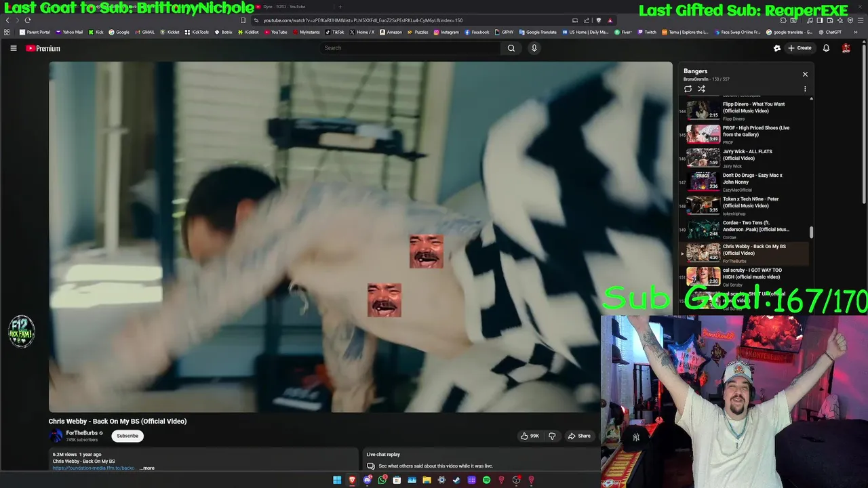The height and width of the screenshot is (488, 868).
Task: Expand description with ...more
Action: (x=147, y=468)
